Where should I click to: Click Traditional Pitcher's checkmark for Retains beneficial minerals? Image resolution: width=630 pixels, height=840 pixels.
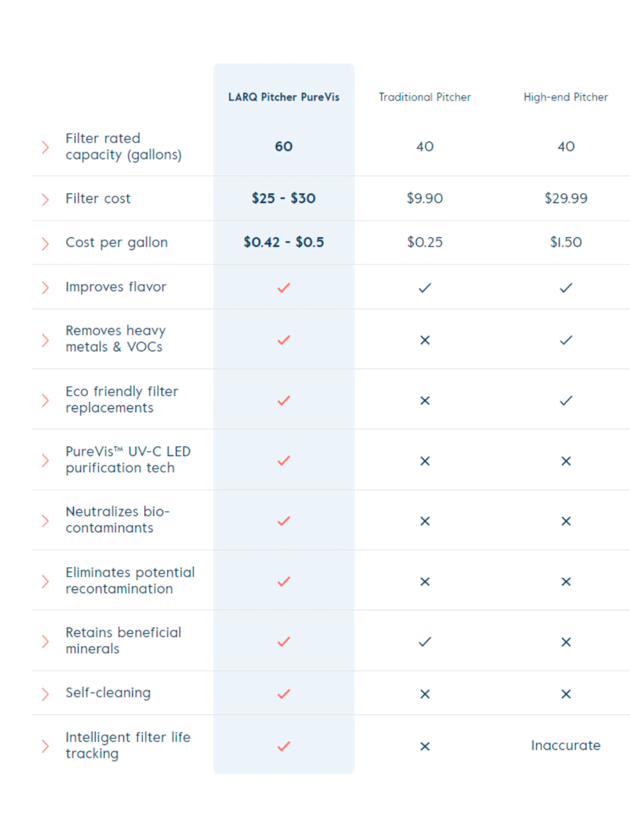point(425,642)
